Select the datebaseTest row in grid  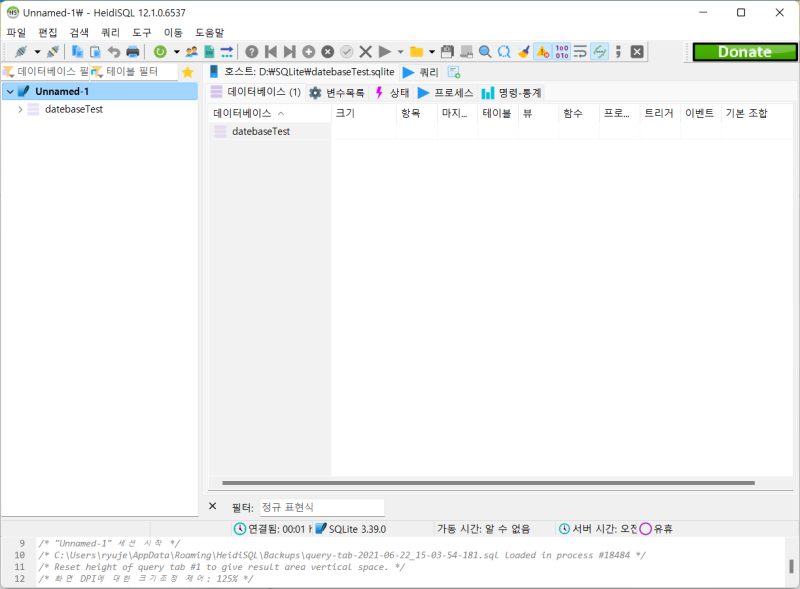click(x=270, y=132)
